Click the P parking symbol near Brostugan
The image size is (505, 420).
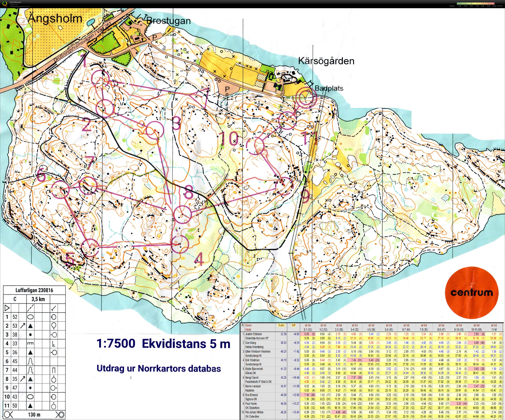tap(155, 37)
